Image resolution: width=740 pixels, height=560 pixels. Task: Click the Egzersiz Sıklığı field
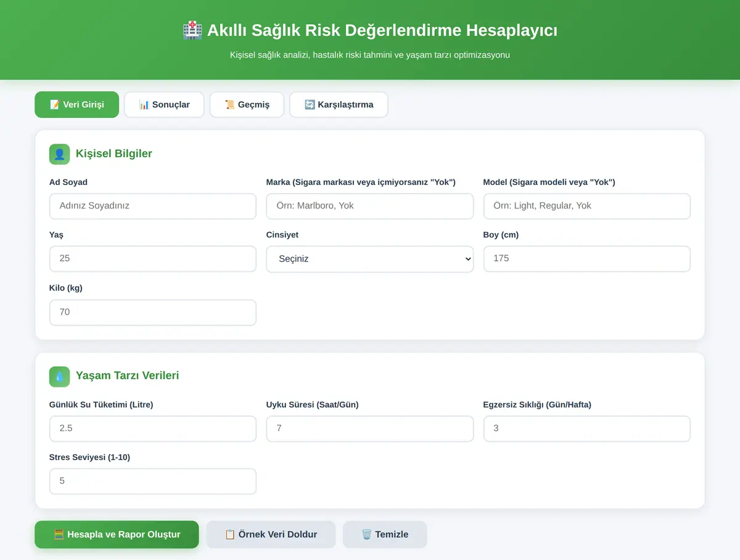pyautogui.click(x=587, y=429)
